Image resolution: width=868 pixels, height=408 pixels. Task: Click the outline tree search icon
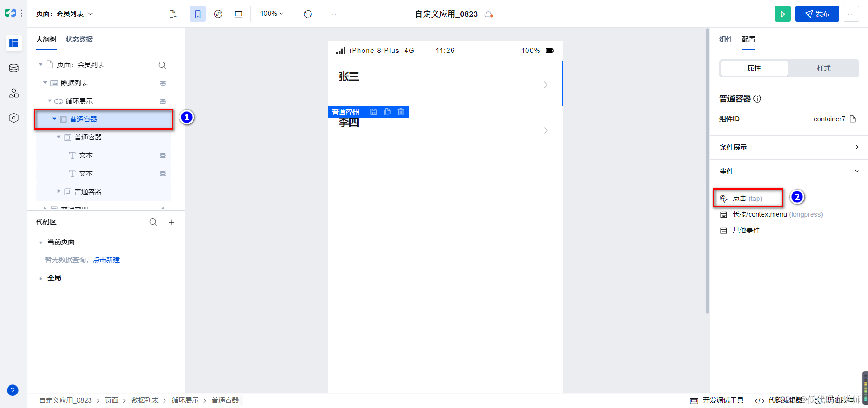pos(162,65)
